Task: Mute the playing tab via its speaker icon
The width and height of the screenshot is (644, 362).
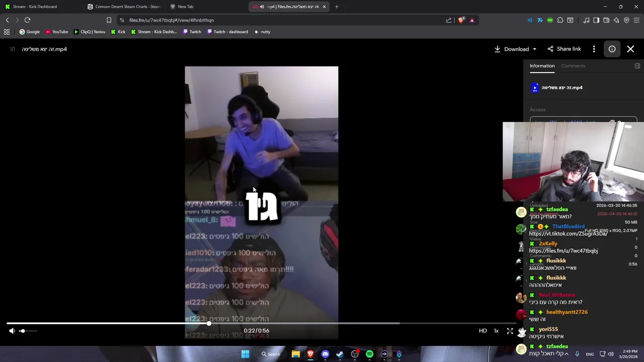Action: [x=262, y=7]
